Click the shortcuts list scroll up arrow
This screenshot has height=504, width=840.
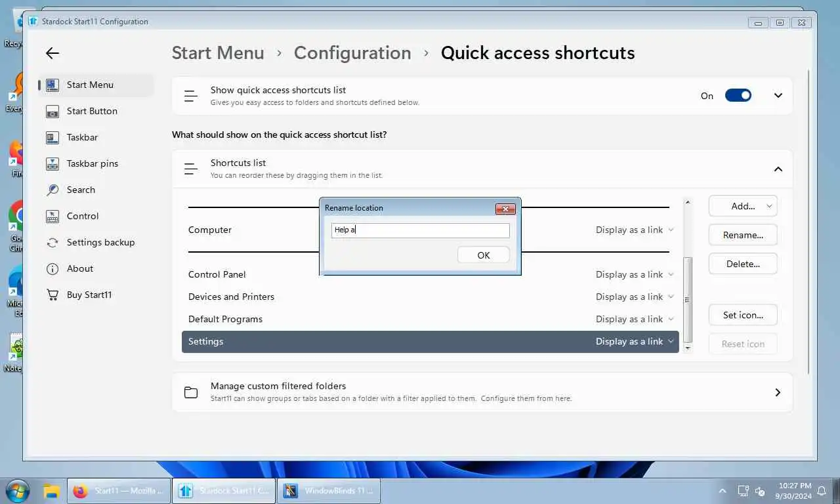(x=687, y=202)
